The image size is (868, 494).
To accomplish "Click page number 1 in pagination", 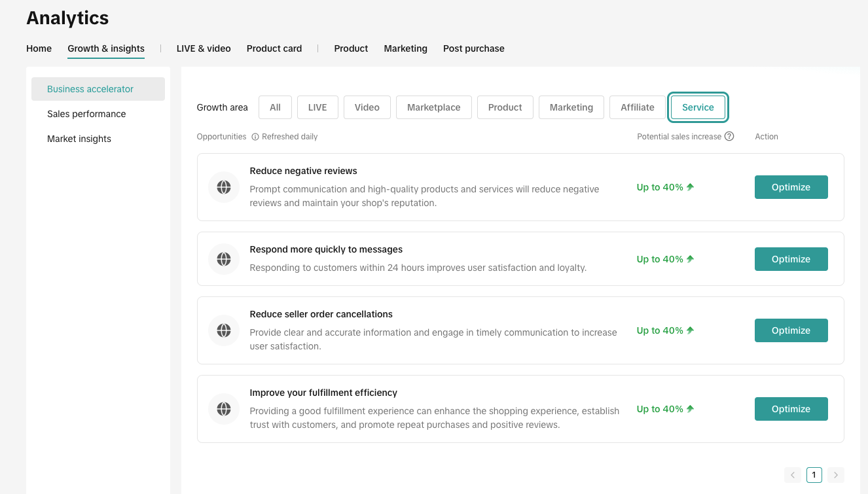I will tap(814, 475).
